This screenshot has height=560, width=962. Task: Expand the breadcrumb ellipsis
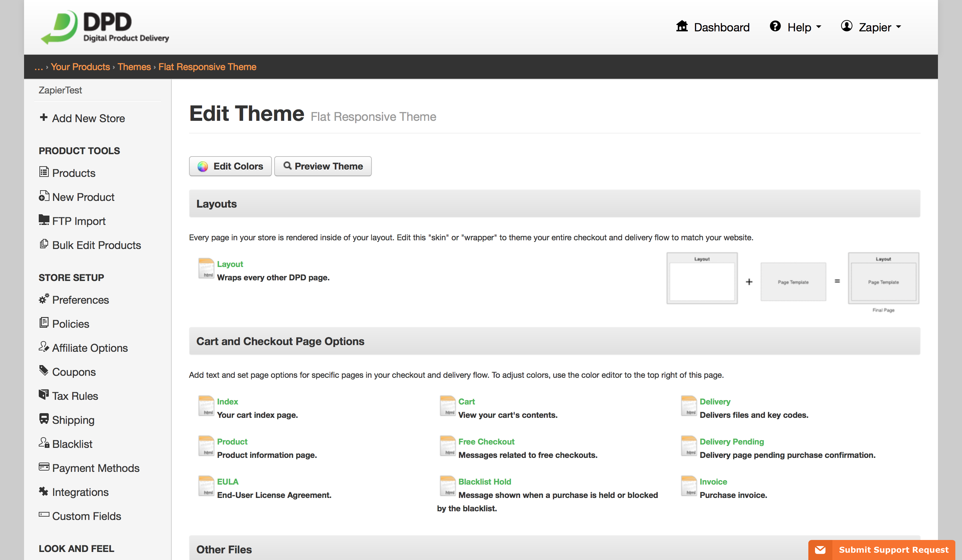click(38, 67)
